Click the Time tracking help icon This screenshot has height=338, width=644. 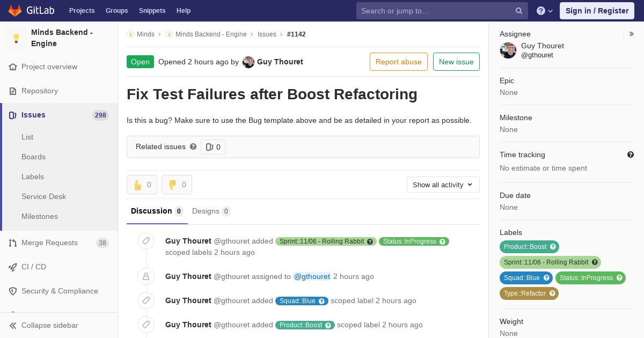631,155
